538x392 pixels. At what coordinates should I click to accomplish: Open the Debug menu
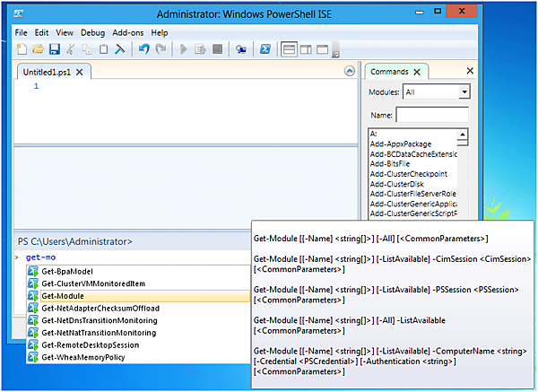(92, 32)
